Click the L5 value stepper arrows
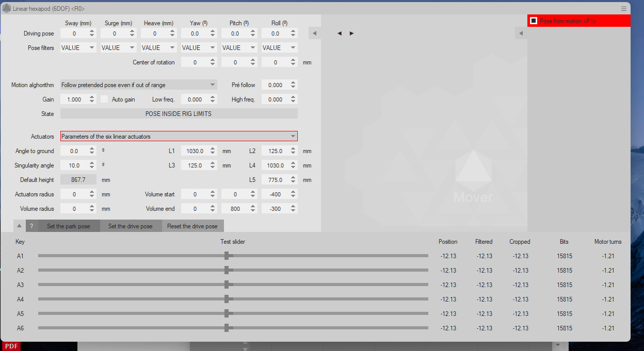This screenshot has width=644, height=351. point(293,180)
